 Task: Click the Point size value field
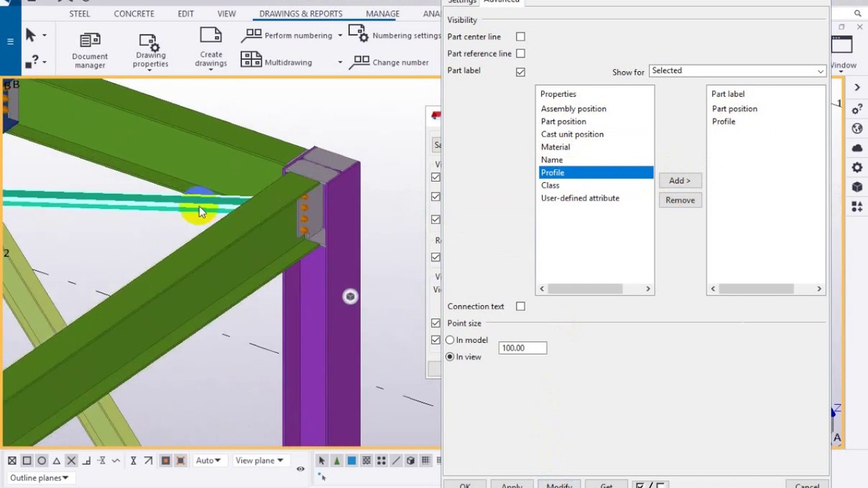(522, 348)
